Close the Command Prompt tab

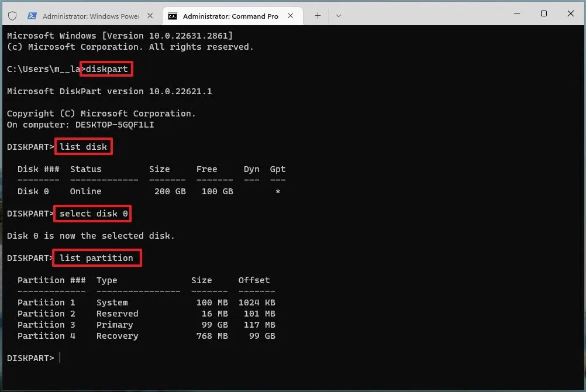click(291, 16)
